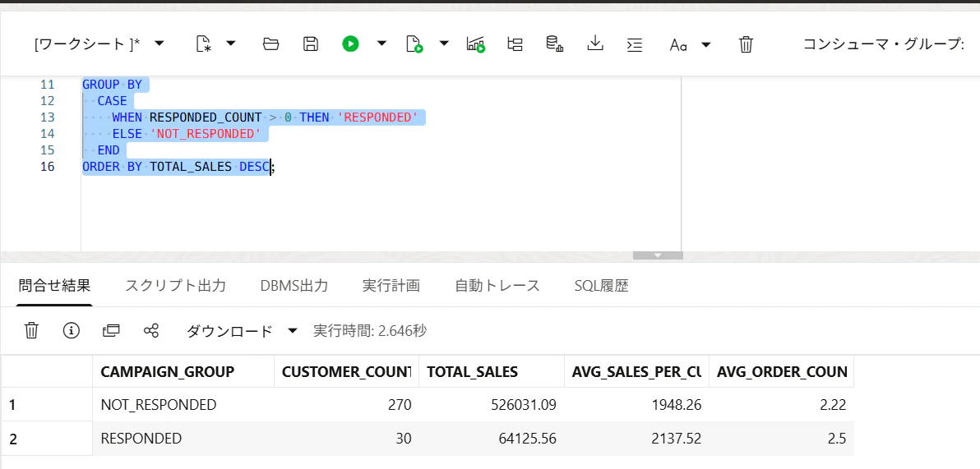Click line number 11 in the gutter

pyautogui.click(x=47, y=85)
